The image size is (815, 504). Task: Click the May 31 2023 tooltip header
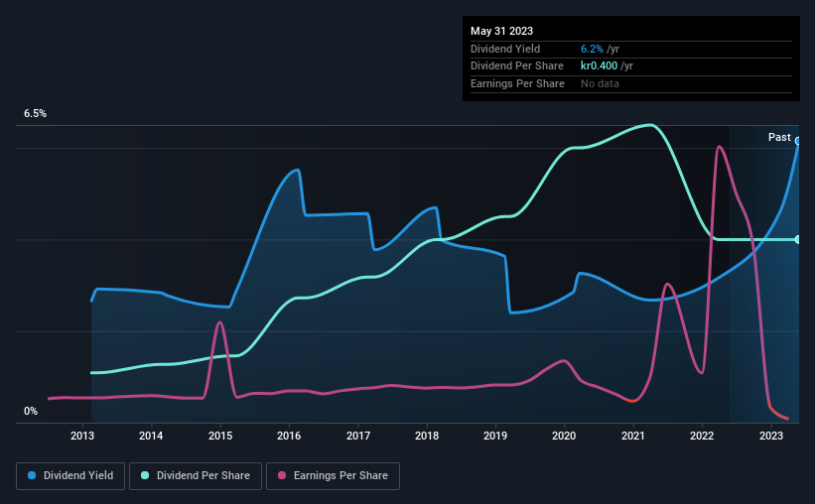(501, 31)
